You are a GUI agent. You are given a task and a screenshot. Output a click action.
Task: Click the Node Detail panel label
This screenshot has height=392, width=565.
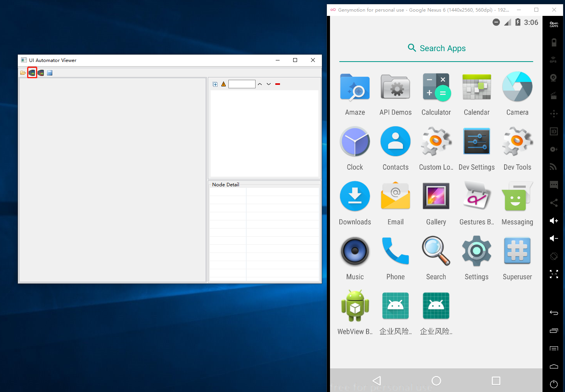(226, 185)
